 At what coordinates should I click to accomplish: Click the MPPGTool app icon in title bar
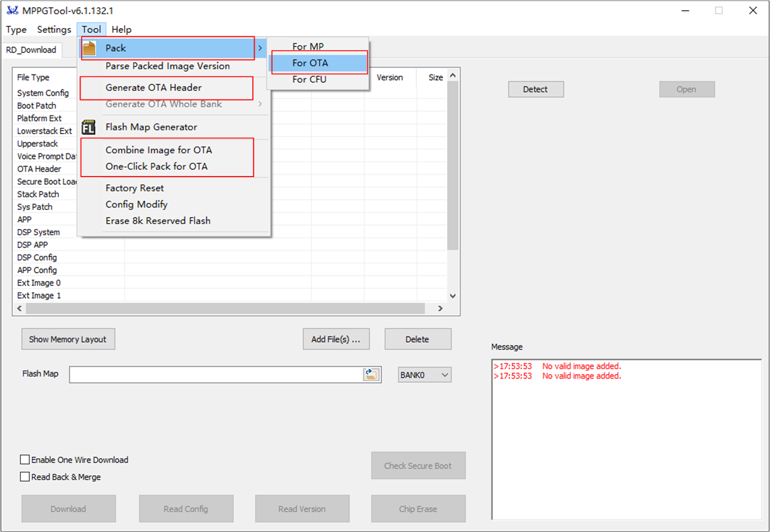[x=12, y=11]
